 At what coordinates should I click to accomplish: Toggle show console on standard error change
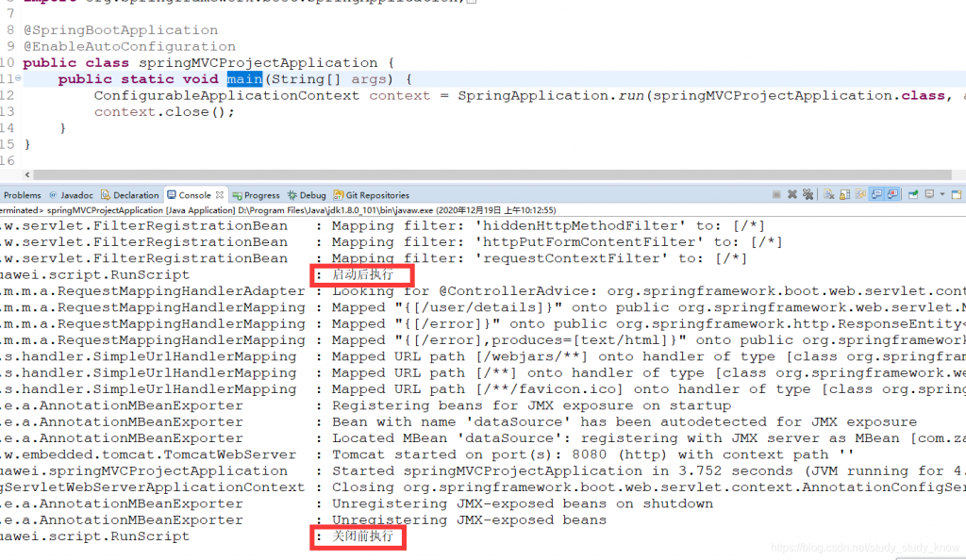tap(891, 194)
